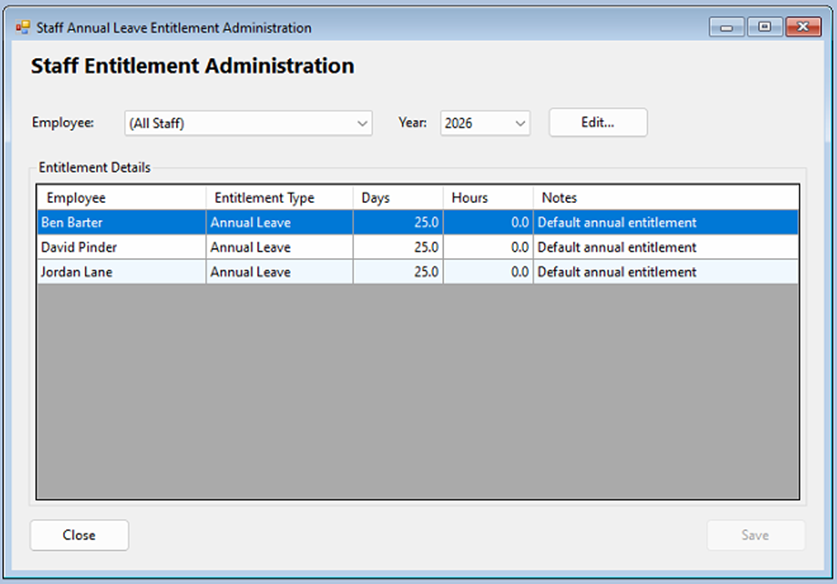Close window using title bar X
Viewport: 837px width, 584px height.
tap(803, 27)
